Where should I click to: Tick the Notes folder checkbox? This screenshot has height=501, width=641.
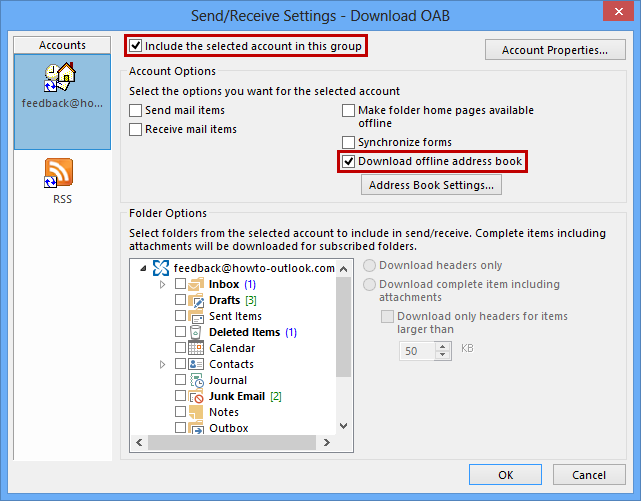tap(180, 412)
